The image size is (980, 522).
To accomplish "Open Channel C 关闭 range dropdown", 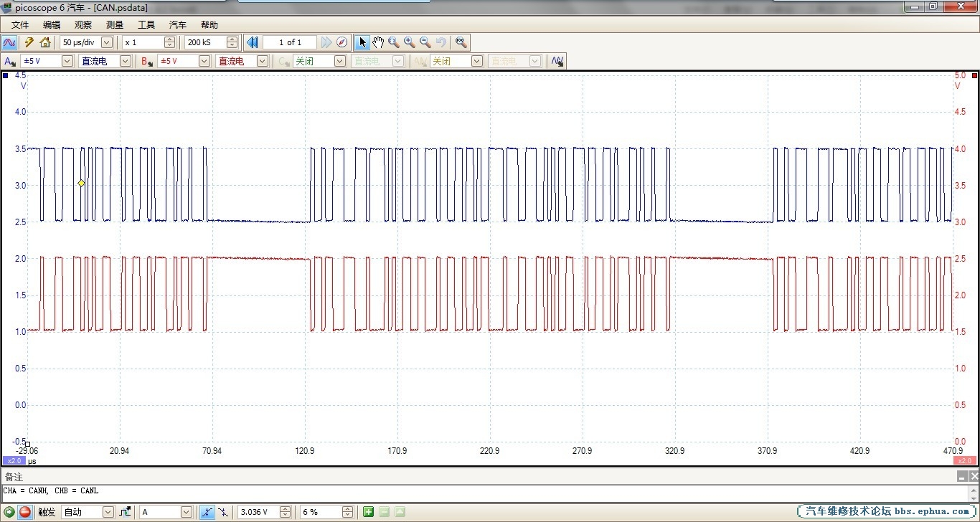I will pos(340,61).
